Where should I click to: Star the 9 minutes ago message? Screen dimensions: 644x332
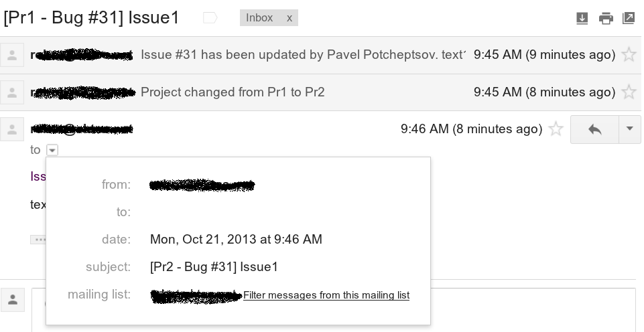click(x=629, y=55)
